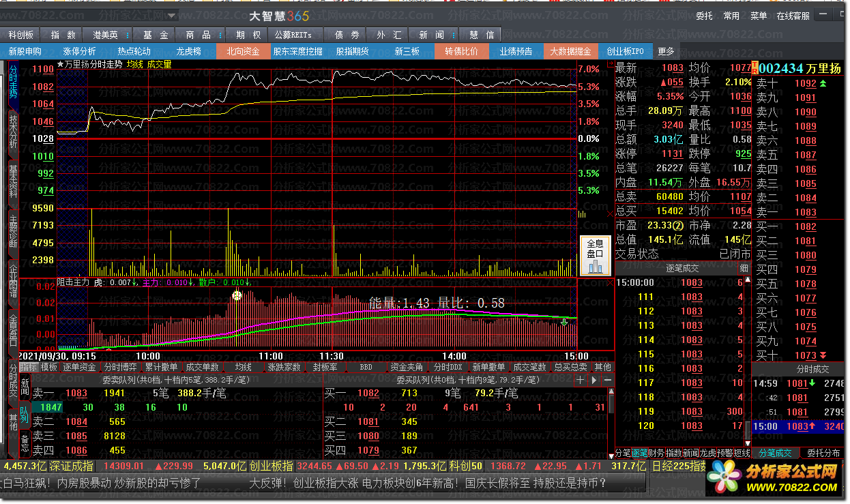Open the 涨停分析 tab
The width and height of the screenshot is (850, 504).
pos(80,51)
